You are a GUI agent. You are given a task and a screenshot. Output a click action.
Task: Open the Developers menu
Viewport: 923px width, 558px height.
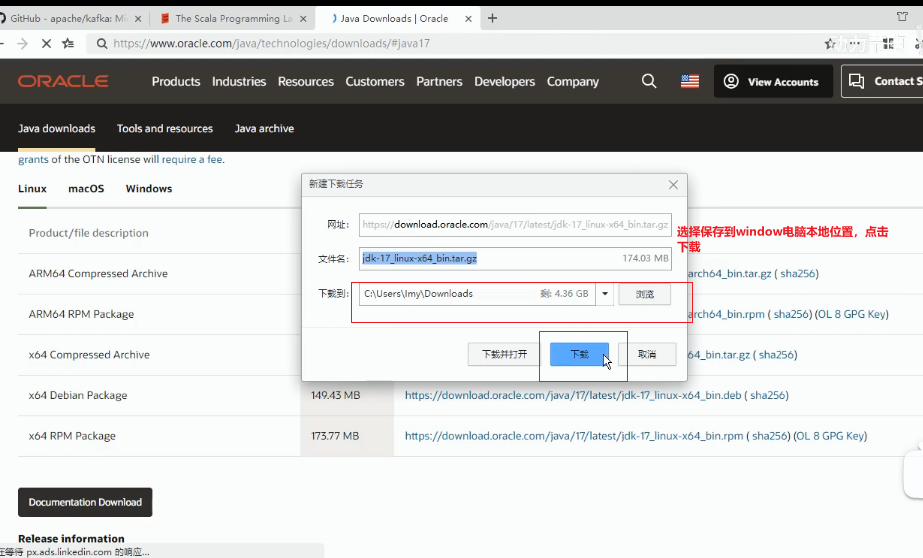click(x=504, y=81)
